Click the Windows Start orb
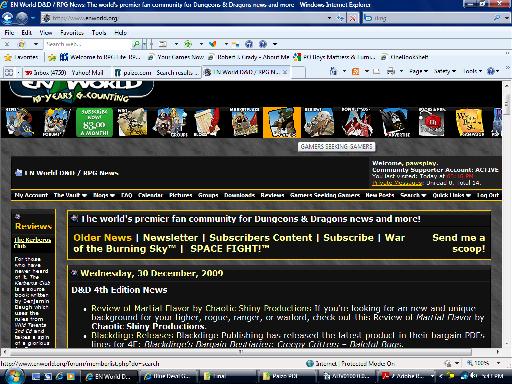 tap(14, 377)
